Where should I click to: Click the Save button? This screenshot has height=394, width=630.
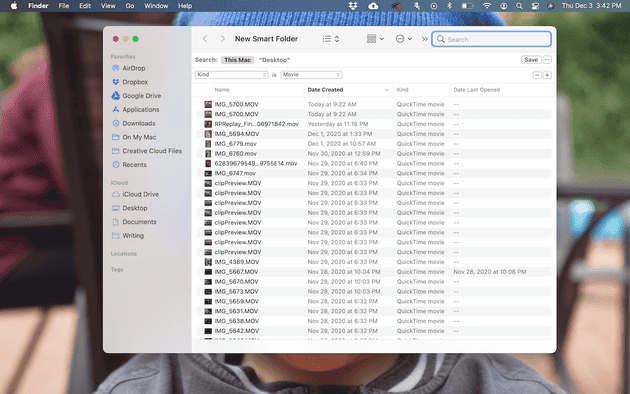pos(531,60)
